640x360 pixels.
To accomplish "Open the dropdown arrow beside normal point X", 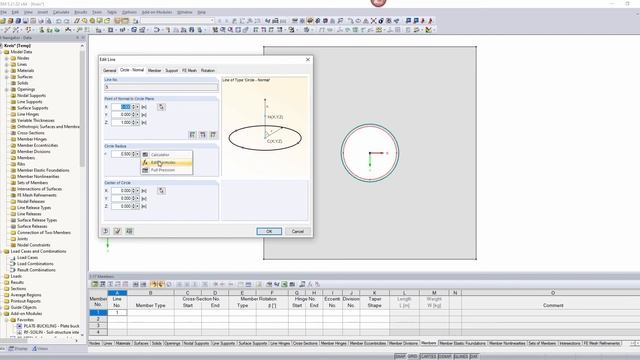I will [138, 107].
